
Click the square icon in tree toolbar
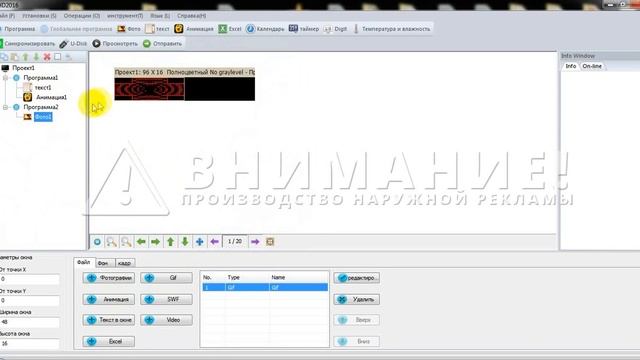tap(58, 57)
